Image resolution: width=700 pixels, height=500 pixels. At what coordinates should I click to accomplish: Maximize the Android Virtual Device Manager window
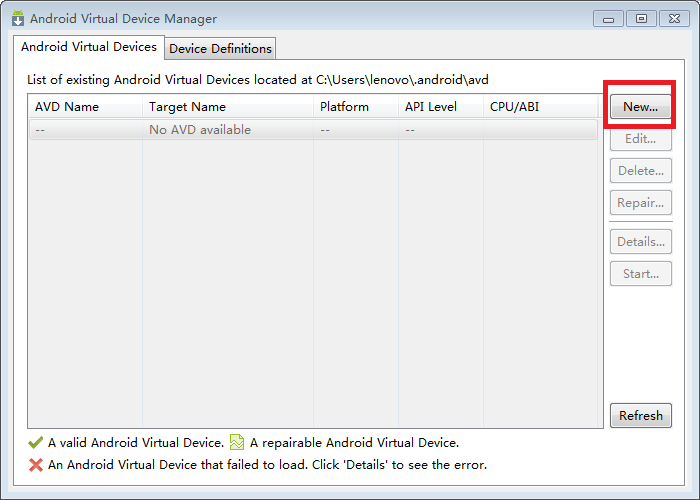click(x=642, y=19)
